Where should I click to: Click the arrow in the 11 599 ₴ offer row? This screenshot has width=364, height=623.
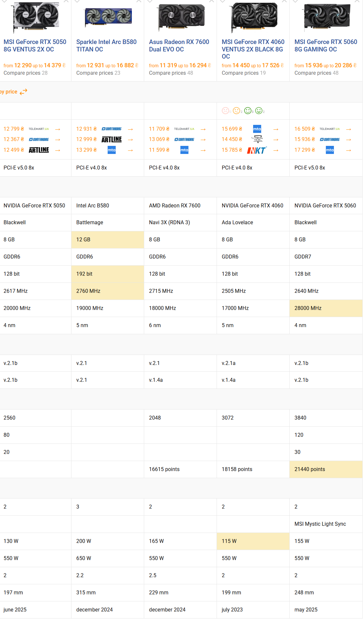pos(203,150)
